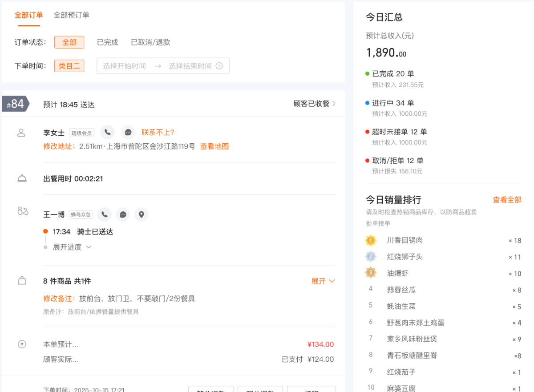Image resolution: width=534 pixels, height=392 pixels.
Task: Open the end-time clock picker icon
Action: [218, 65]
